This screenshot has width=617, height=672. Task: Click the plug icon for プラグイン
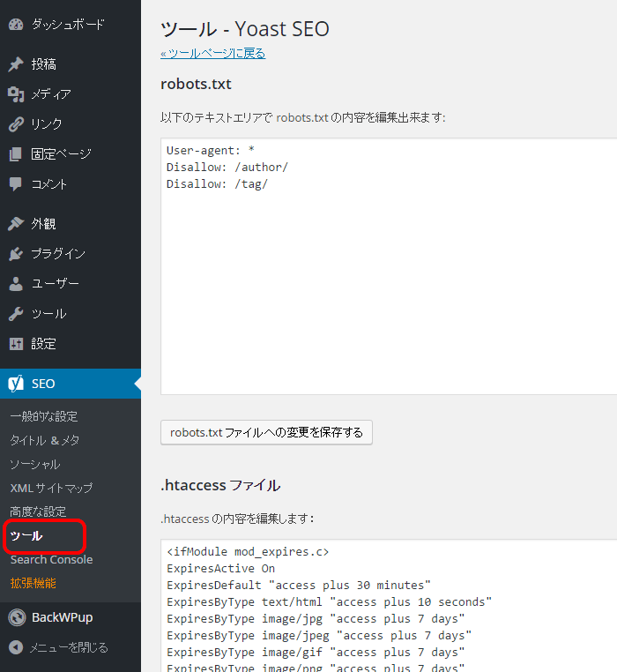point(16,254)
